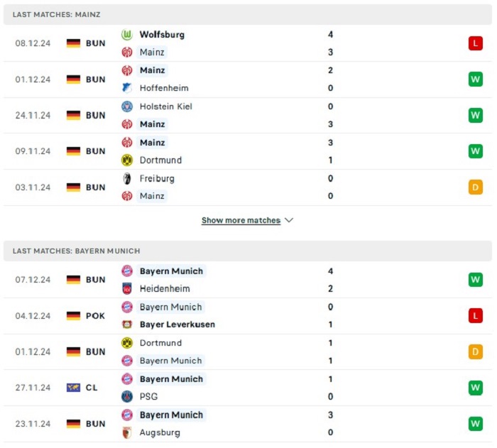The width and height of the screenshot is (497, 448).
Task: Click the Holstein Kiel club logo
Action: pyautogui.click(x=127, y=106)
